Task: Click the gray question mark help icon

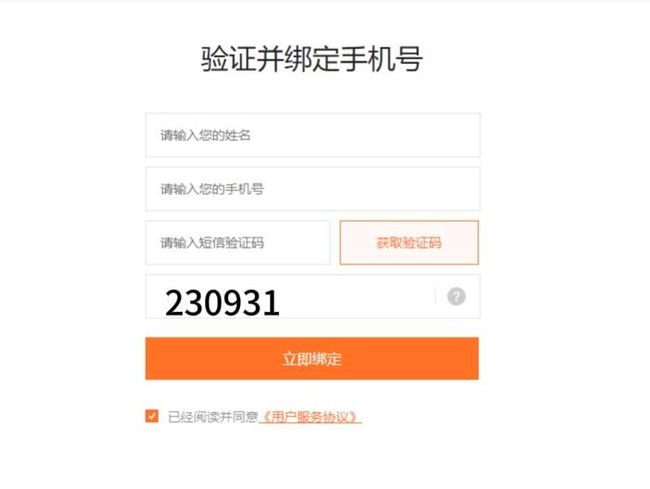Action: point(456,296)
